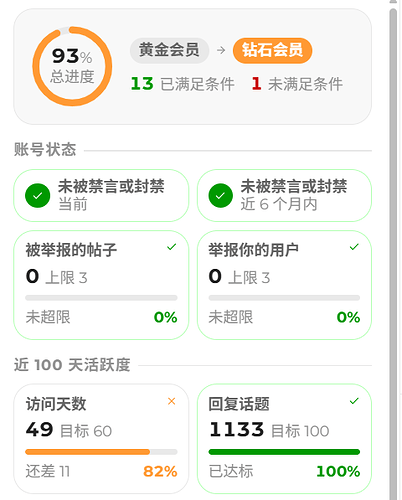This screenshot has height=500, width=402.
Task: Click 13 已满足条件 count
Action: [183, 84]
